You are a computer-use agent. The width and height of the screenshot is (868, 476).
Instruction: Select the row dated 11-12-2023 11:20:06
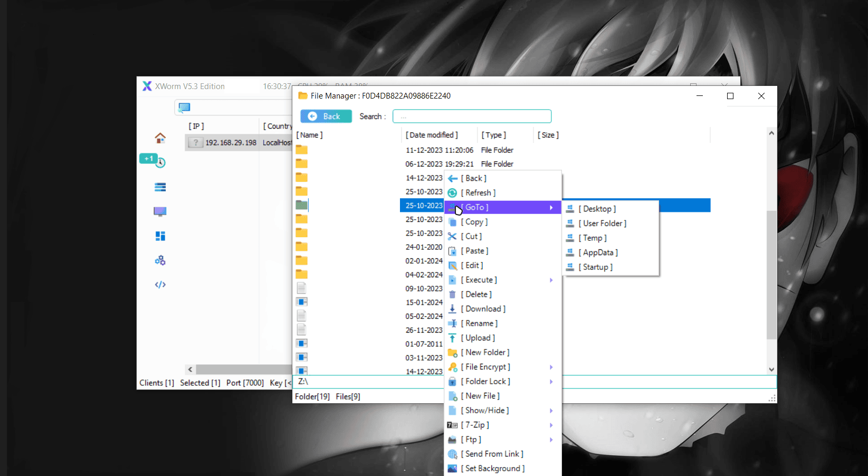(x=503, y=150)
